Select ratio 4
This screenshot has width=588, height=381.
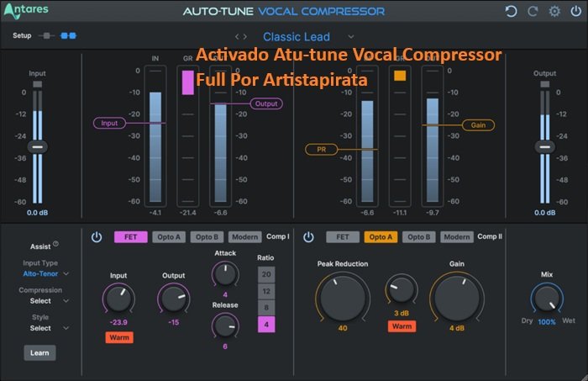[266, 325]
